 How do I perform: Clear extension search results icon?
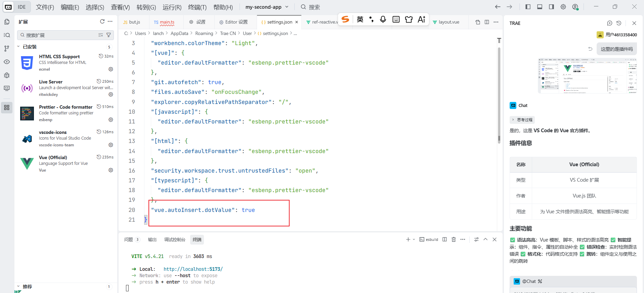[100, 35]
